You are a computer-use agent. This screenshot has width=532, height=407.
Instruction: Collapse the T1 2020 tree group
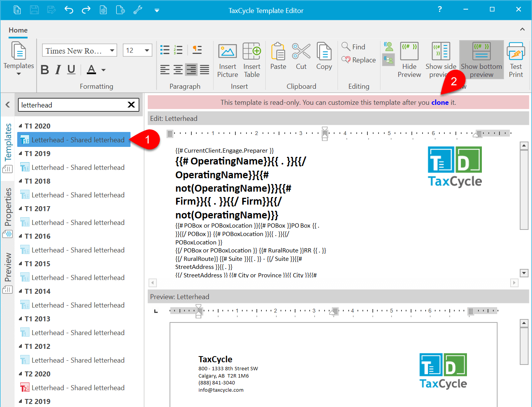click(x=21, y=126)
